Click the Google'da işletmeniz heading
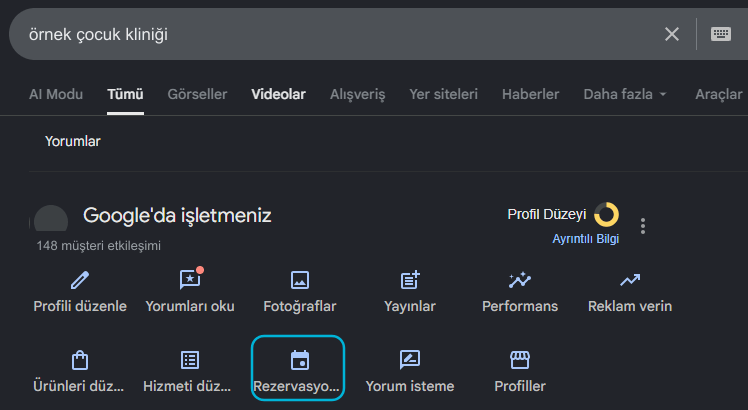 [177, 215]
